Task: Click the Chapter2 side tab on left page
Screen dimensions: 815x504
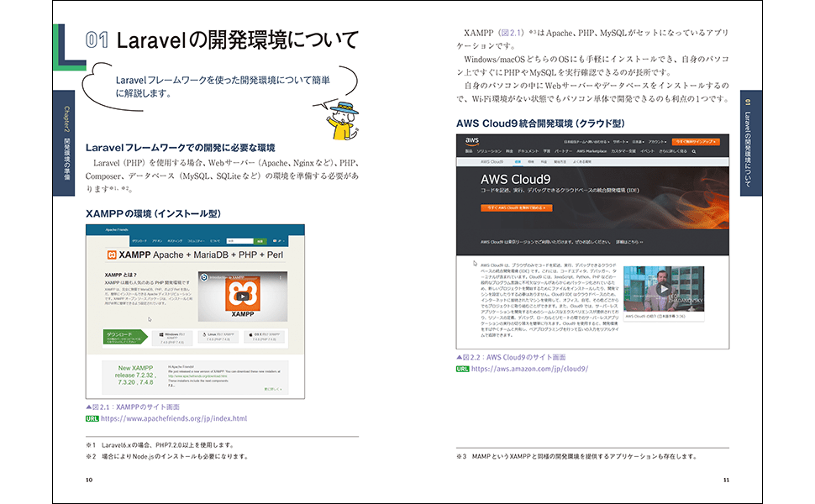Action: click(x=64, y=143)
